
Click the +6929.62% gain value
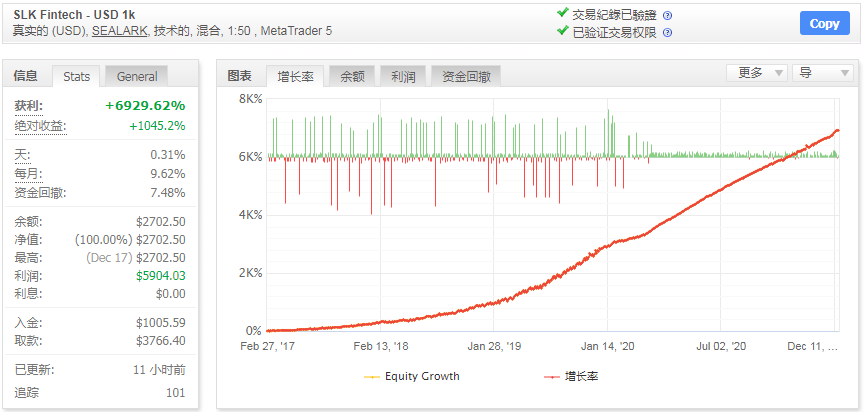pyautogui.click(x=146, y=105)
